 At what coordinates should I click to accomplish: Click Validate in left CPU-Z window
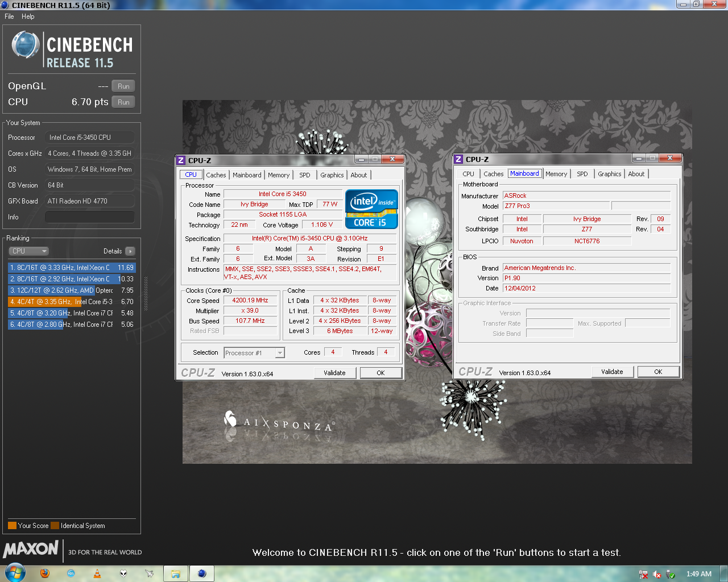click(335, 373)
